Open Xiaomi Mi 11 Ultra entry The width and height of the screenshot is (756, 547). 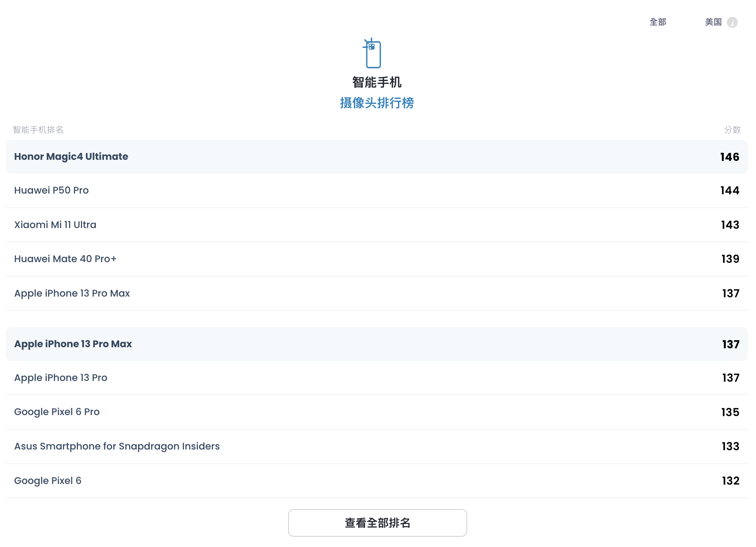click(377, 225)
